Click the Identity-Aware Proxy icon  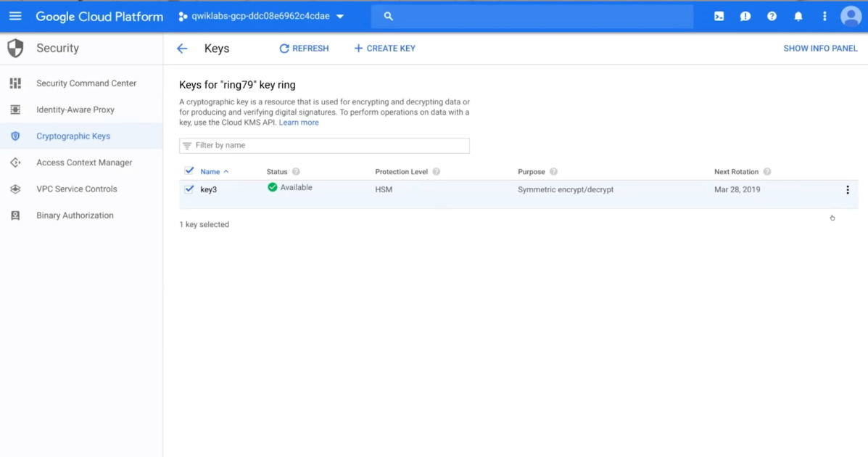tap(15, 110)
